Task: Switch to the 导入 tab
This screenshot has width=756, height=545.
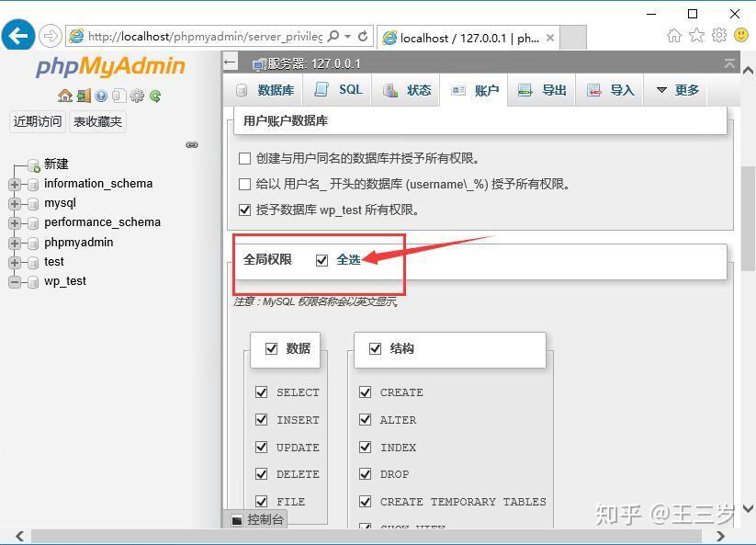Action: click(609, 90)
